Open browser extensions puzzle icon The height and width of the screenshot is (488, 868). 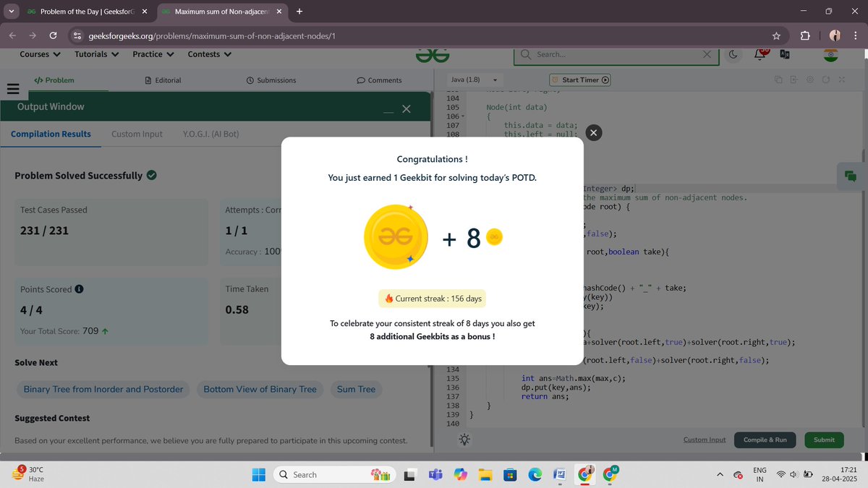[x=804, y=35]
